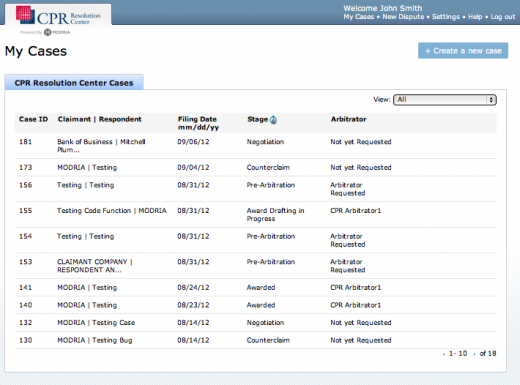Image resolution: width=520 pixels, height=385 pixels.
Task: Click the 1-10 page range text
Action: [x=458, y=354]
